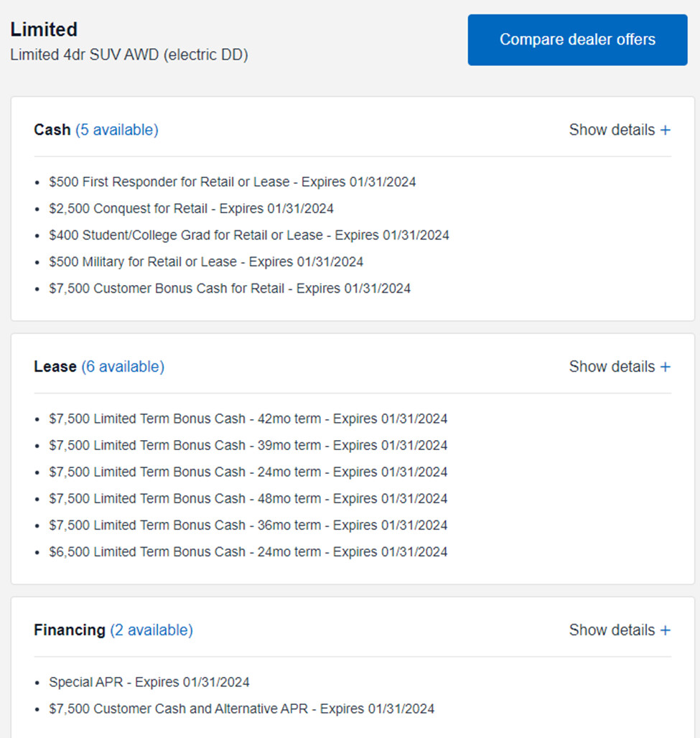Viewport: 700px width, 738px height.
Task: Expand Cash section with Show details
Action: 620,130
